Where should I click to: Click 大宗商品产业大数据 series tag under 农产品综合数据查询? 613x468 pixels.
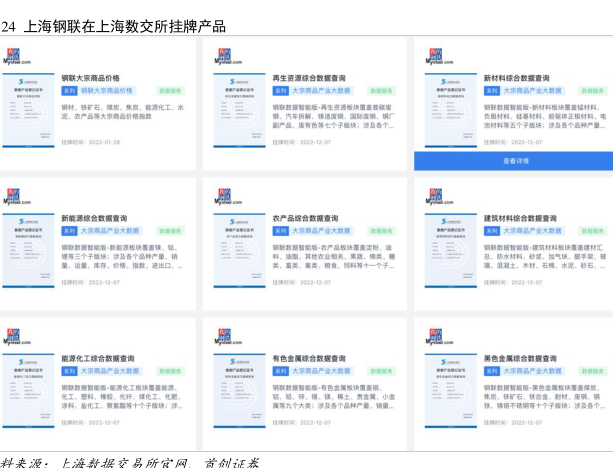click(321, 231)
